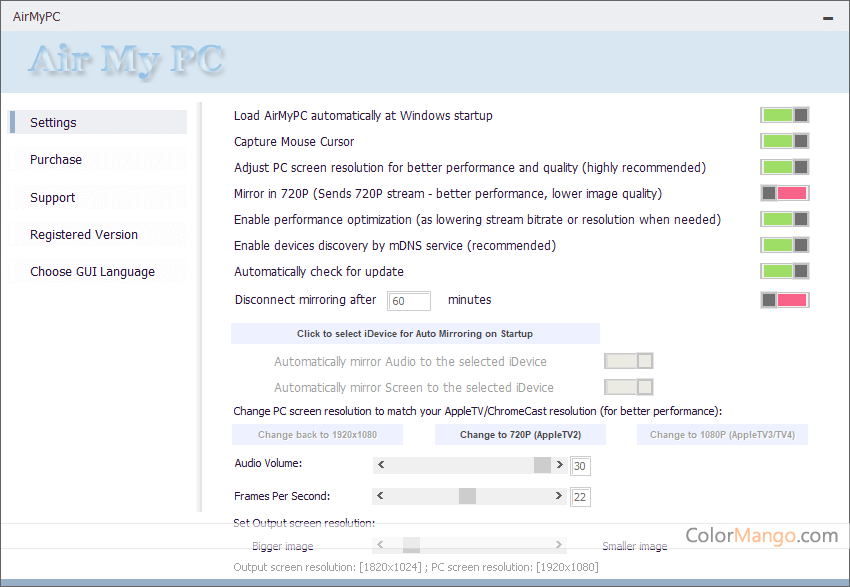Click the Air My PC logo banner

126,61
